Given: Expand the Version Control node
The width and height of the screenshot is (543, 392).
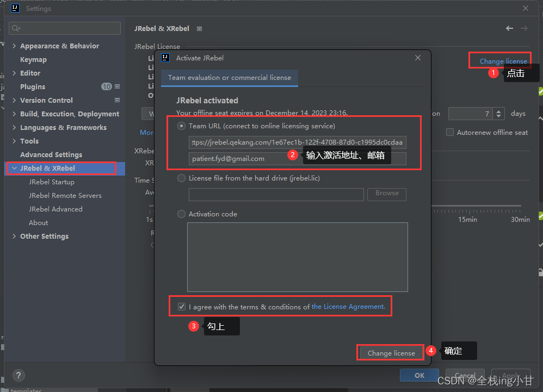Looking at the screenshot, I should click(x=14, y=100).
